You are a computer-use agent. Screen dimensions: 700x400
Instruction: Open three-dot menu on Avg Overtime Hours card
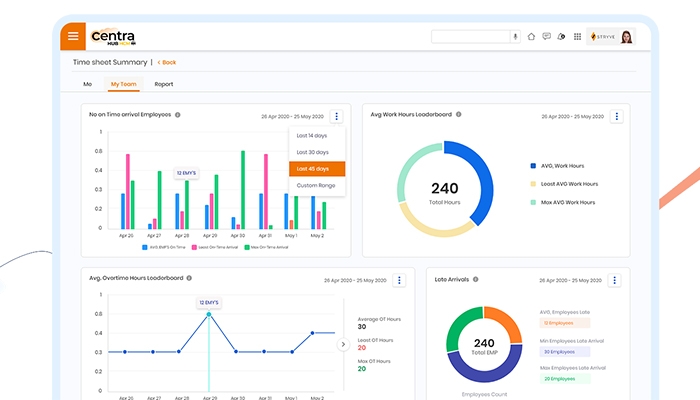[399, 281]
